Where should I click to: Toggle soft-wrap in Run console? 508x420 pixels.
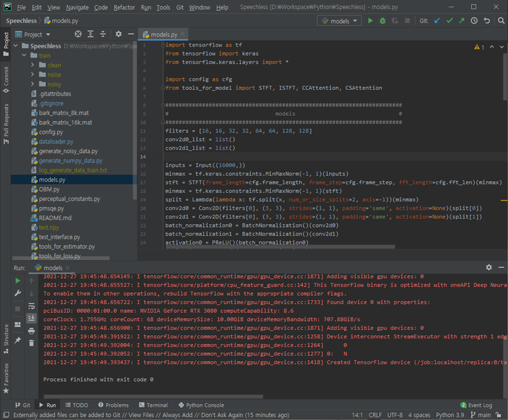[31, 306]
